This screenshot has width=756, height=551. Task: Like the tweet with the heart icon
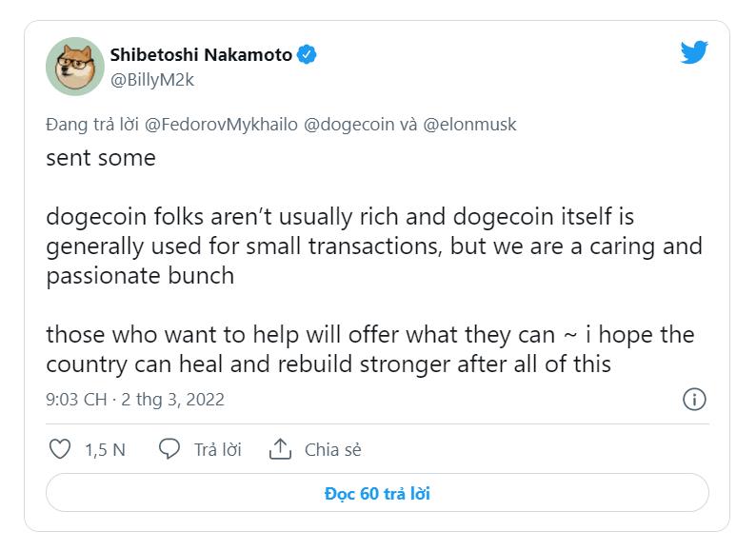point(59,449)
